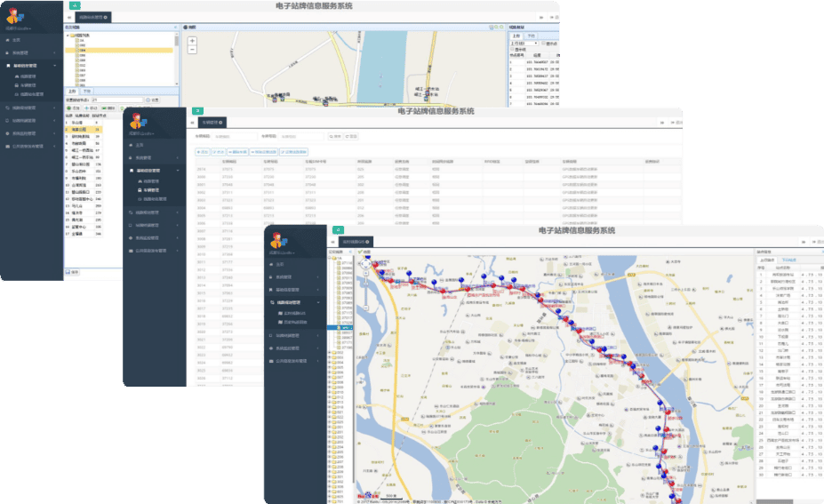Click tab-scroll back arrow in front window
This screenshot has height=504, width=824.
[x=332, y=242]
